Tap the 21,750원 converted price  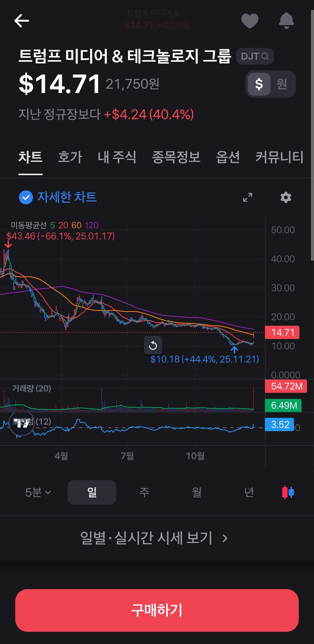pos(133,84)
